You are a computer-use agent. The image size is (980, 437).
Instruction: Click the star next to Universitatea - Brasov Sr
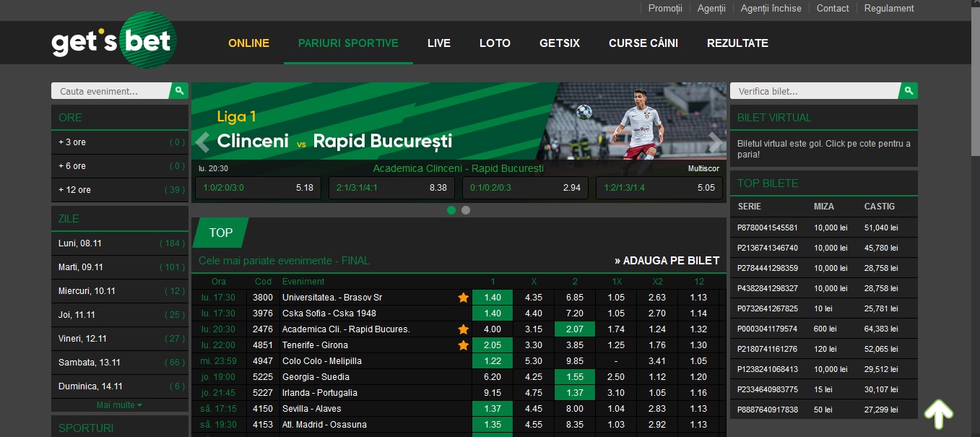463,298
